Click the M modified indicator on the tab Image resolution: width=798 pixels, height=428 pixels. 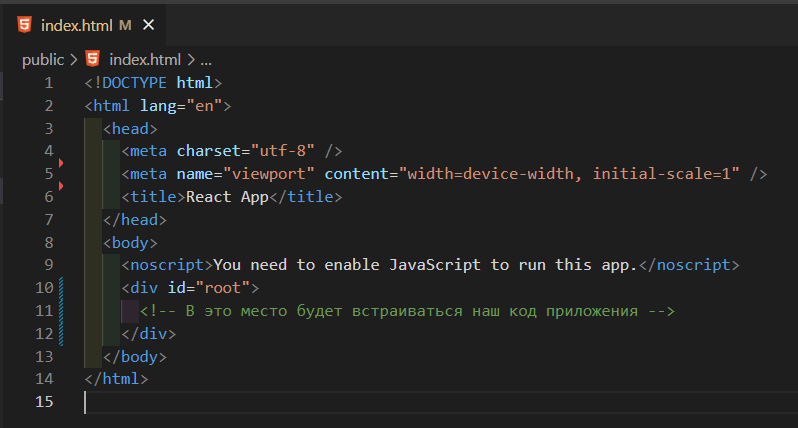[x=125, y=25]
